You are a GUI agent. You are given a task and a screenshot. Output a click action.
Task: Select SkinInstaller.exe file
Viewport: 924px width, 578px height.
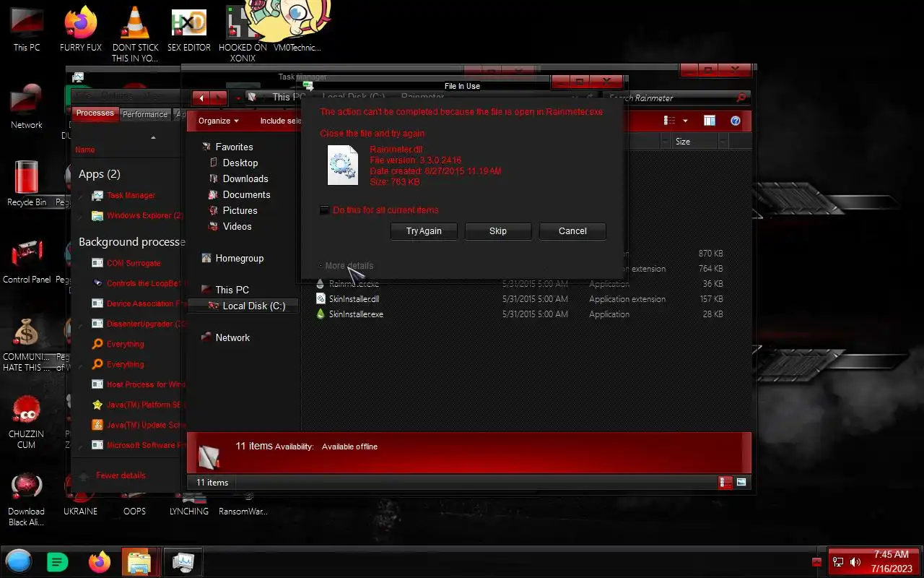click(x=356, y=314)
